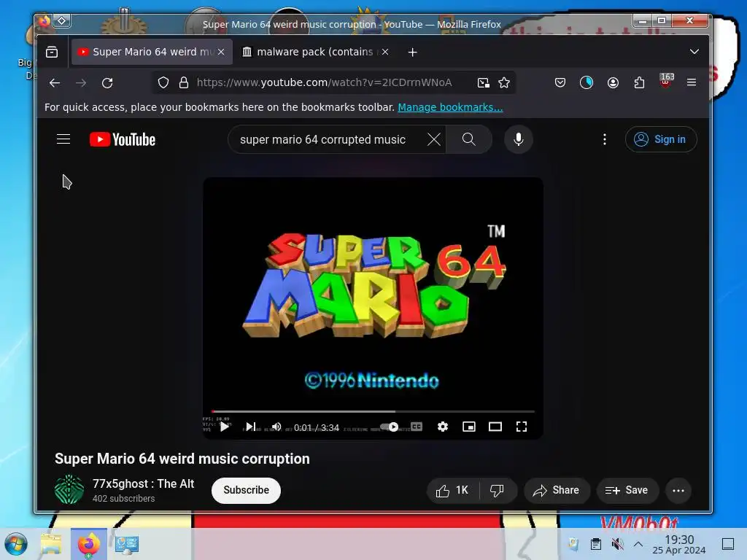
Task: Open the Windows Start menu orb
Action: (x=16, y=544)
